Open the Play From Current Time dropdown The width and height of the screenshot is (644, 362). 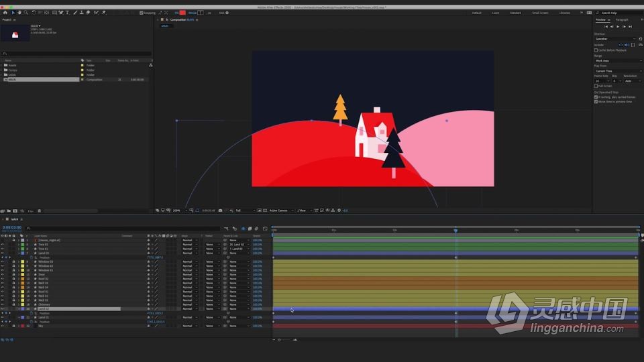(x=618, y=71)
